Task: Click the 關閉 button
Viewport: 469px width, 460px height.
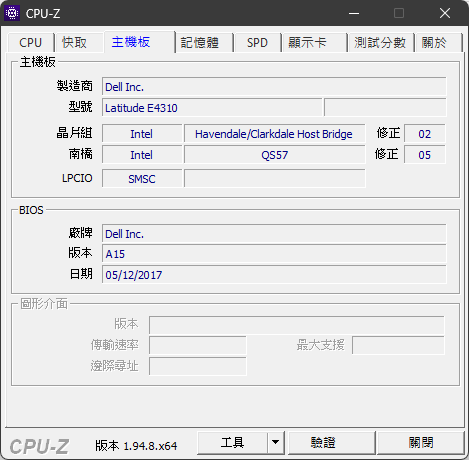Action: 421,443
